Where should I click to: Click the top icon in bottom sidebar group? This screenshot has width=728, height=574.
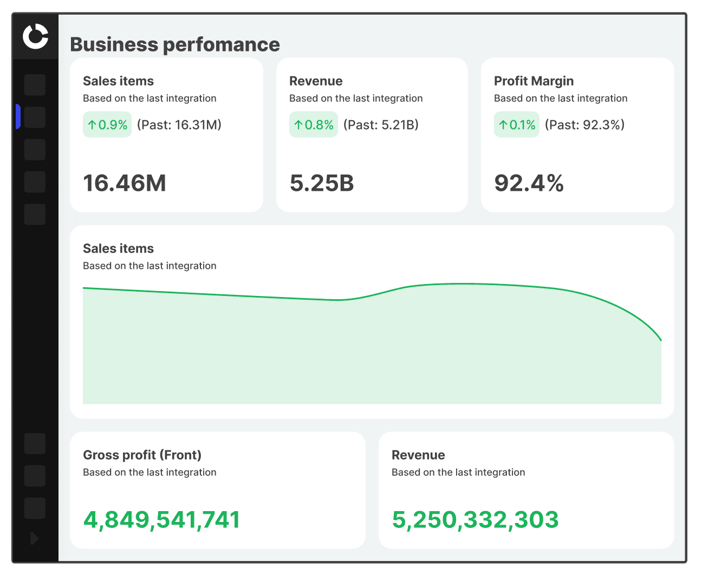point(35,443)
